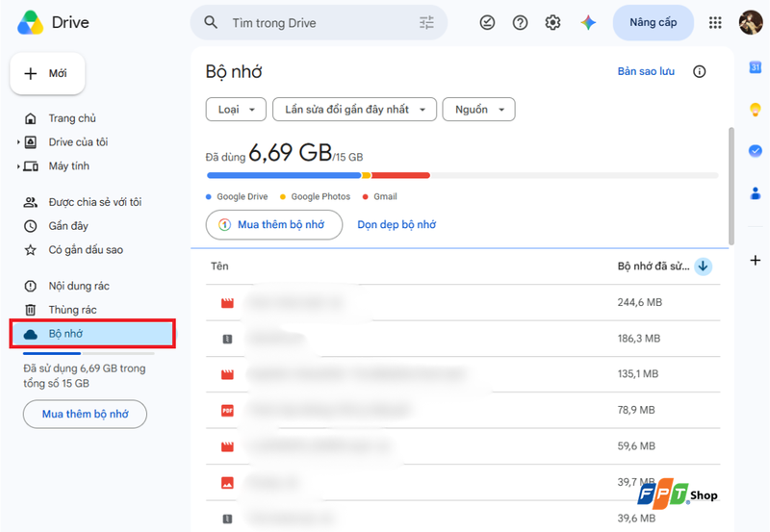Viewport: 770px width, 532px height.
Task: Click the search magnifier icon
Action: 211,22
